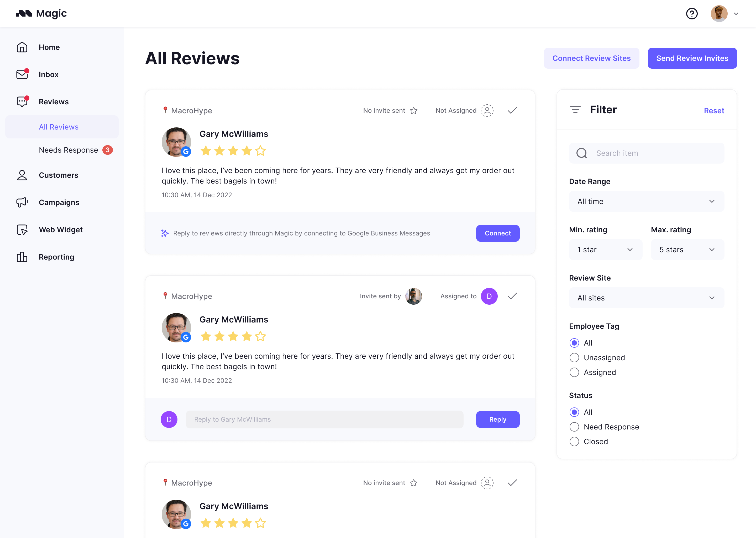Open the Campaigns section
This screenshot has width=756, height=538.
[59, 202]
